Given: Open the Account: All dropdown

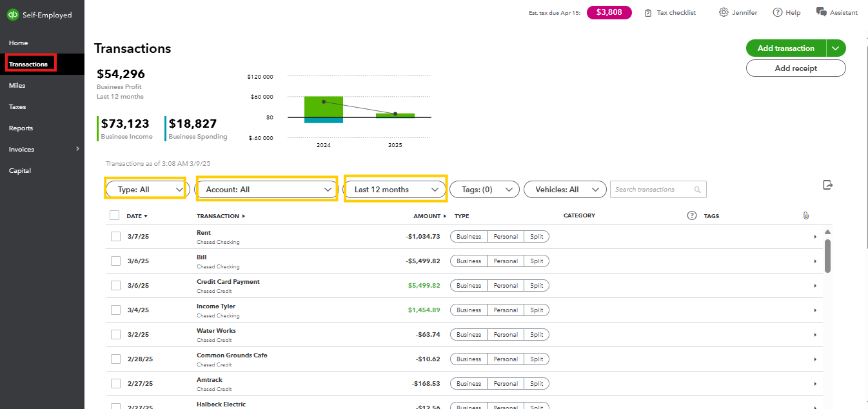Looking at the screenshot, I should coord(266,190).
